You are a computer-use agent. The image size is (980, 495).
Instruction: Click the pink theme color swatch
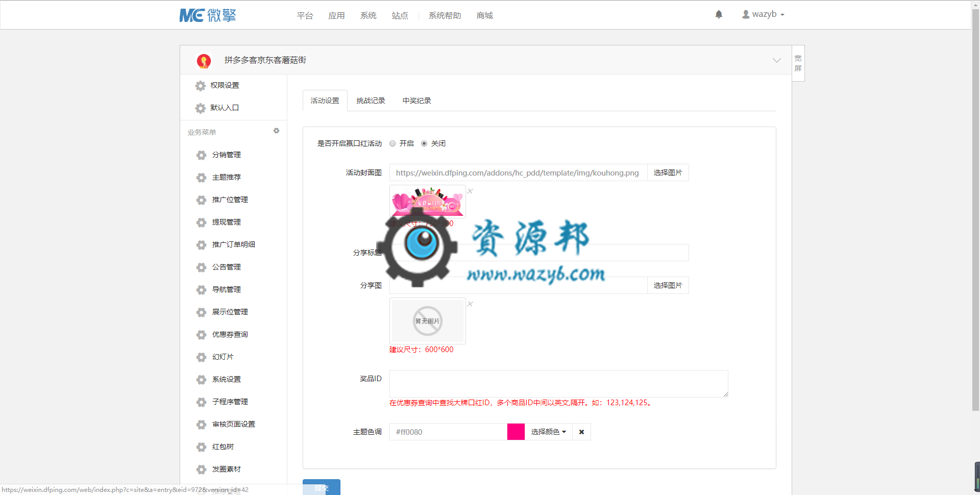tap(516, 432)
